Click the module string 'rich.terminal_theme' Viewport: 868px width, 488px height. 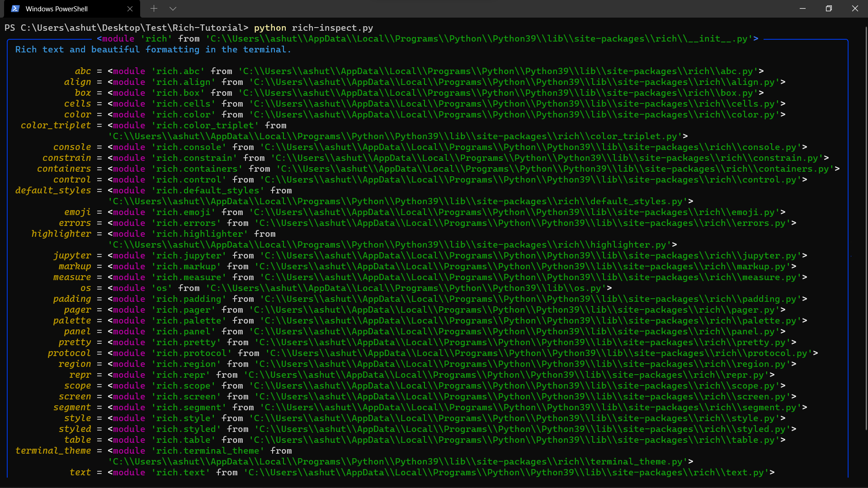click(x=208, y=451)
